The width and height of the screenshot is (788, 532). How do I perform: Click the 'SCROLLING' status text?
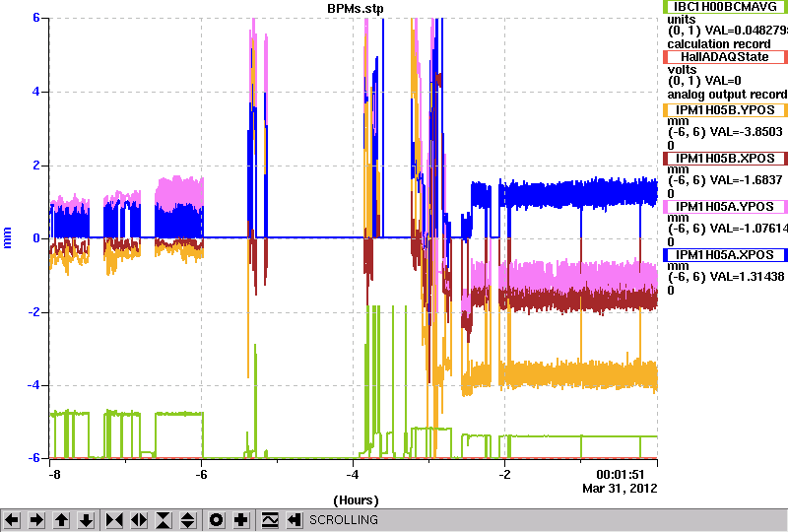point(343,520)
